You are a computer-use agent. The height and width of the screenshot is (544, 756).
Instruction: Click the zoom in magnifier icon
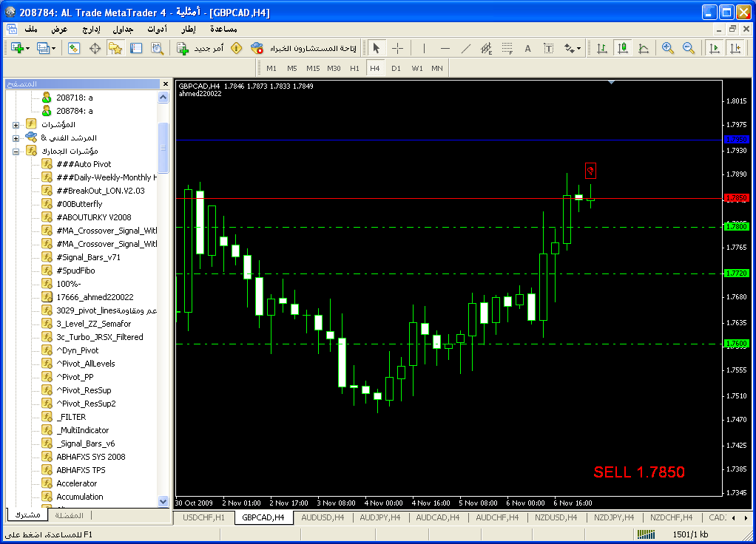(668, 48)
